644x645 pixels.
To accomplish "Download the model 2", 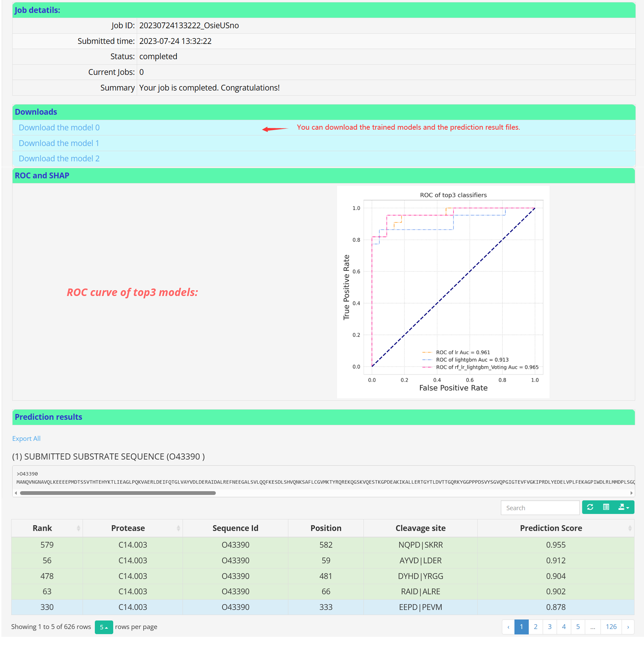I will [59, 159].
